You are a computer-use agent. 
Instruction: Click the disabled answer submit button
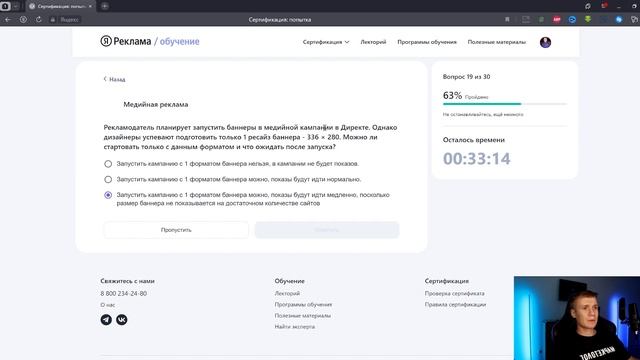[327, 230]
